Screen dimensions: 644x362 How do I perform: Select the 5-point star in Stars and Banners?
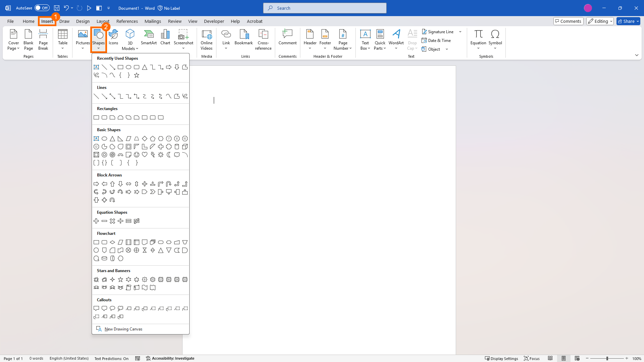tap(120, 279)
